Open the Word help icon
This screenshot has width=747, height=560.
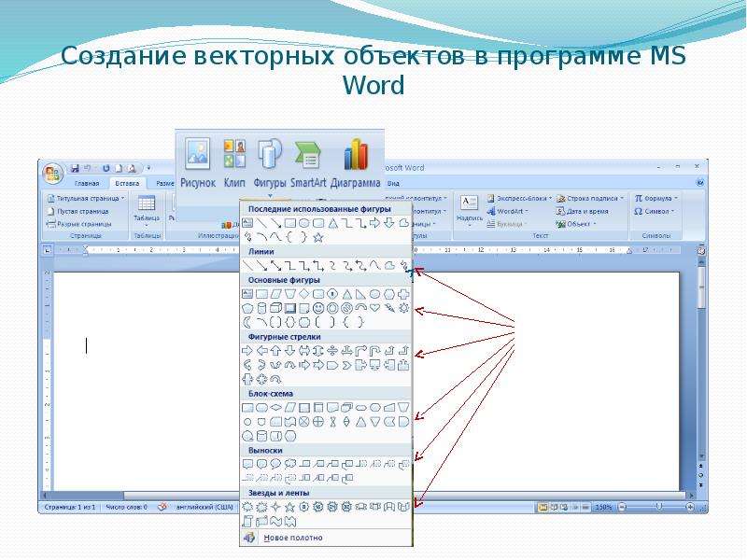coord(699,183)
